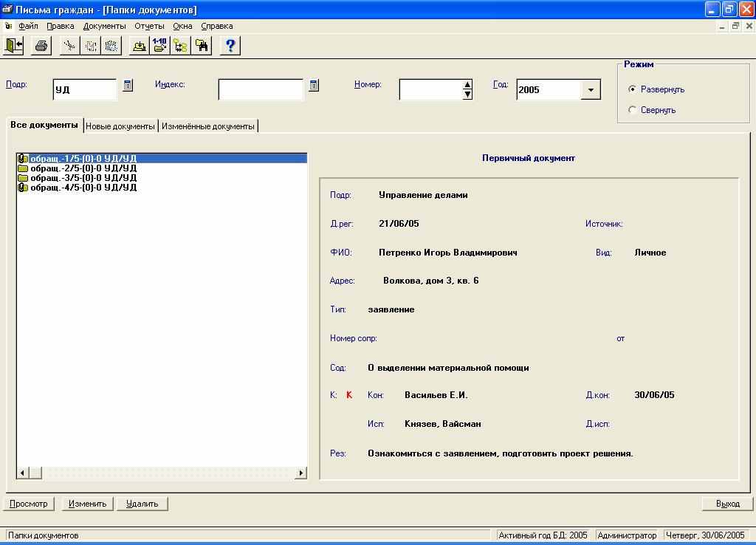The width and height of the screenshot is (756, 545).
Task: Click the address Волкова, дом 3, кв. 6
Action: coord(431,281)
